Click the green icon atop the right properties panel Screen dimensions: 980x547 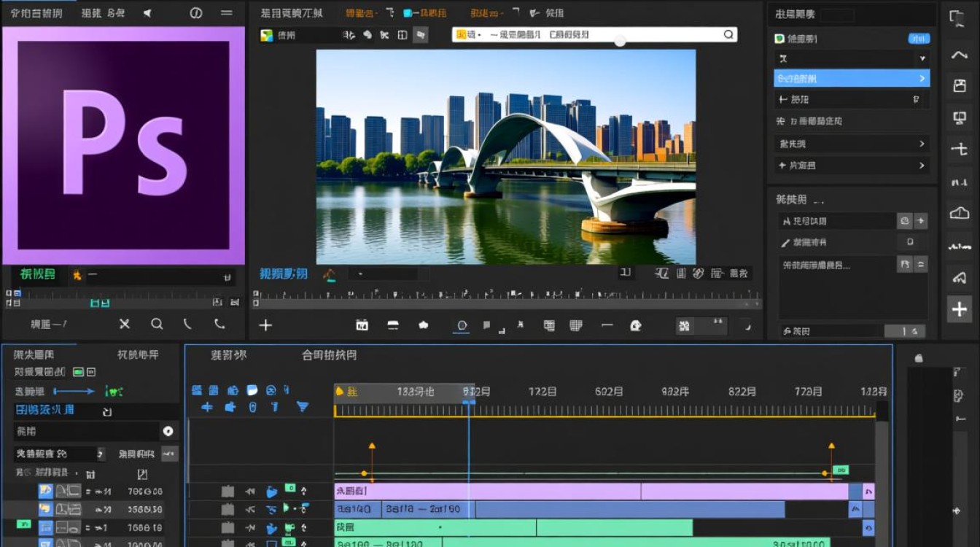[x=779, y=39]
